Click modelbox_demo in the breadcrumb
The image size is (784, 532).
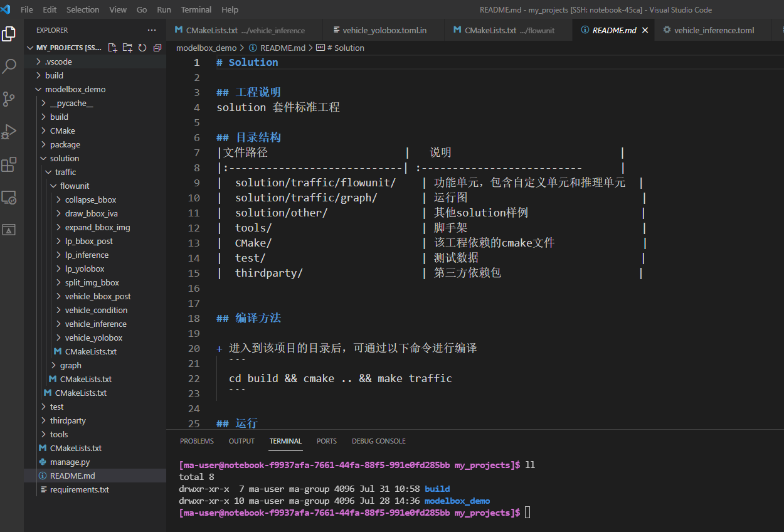click(206, 48)
